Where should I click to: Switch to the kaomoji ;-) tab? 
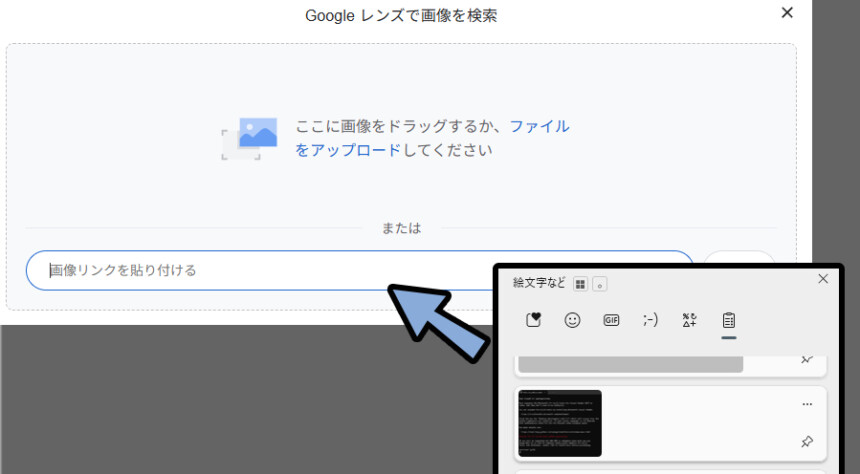[x=650, y=320]
